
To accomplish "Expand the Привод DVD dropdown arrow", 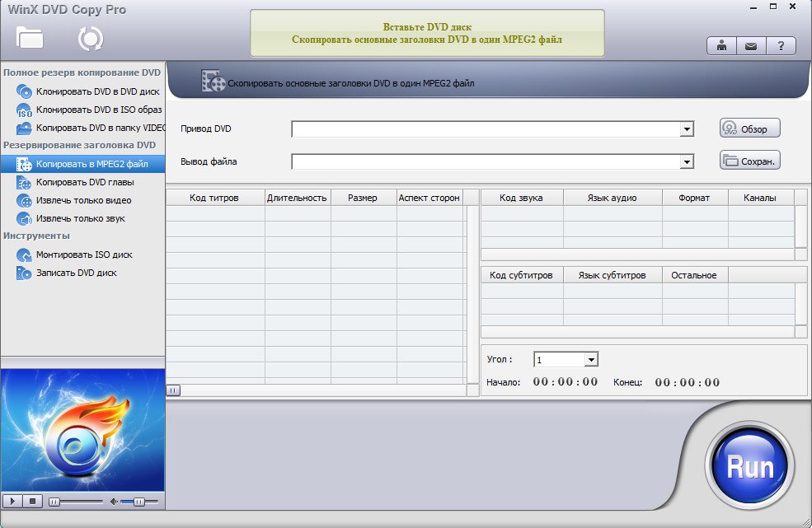I will pyautogui.click(x=687, y=129).
